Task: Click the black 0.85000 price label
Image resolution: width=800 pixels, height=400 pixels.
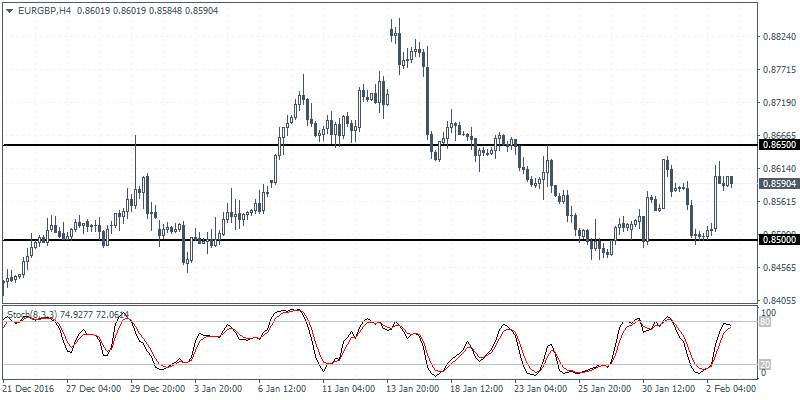Action: tap(778, 240)
